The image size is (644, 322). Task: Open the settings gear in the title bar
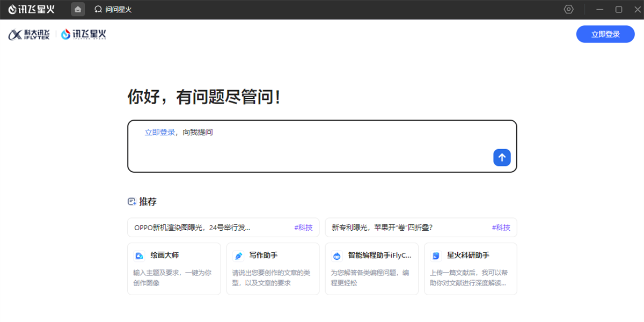coord(568,9)
